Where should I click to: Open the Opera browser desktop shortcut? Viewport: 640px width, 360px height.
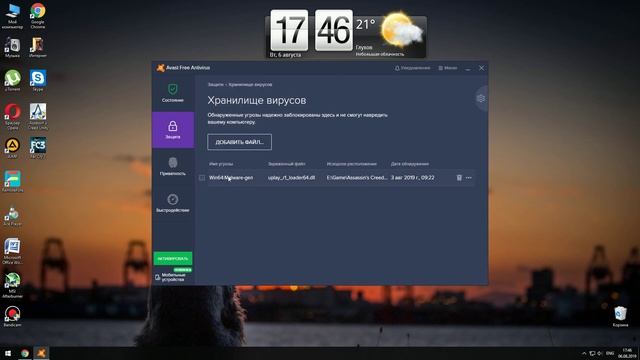[12, 116]
